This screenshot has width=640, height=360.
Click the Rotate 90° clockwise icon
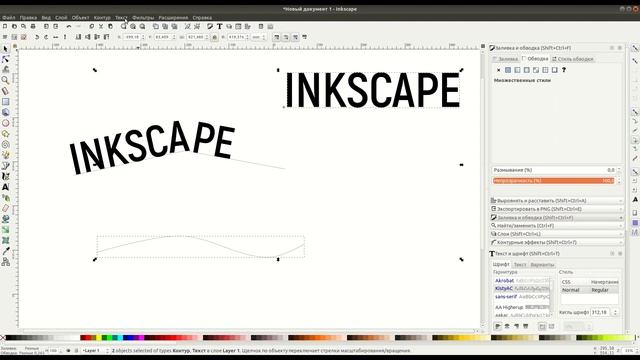(x=46, y=37)
